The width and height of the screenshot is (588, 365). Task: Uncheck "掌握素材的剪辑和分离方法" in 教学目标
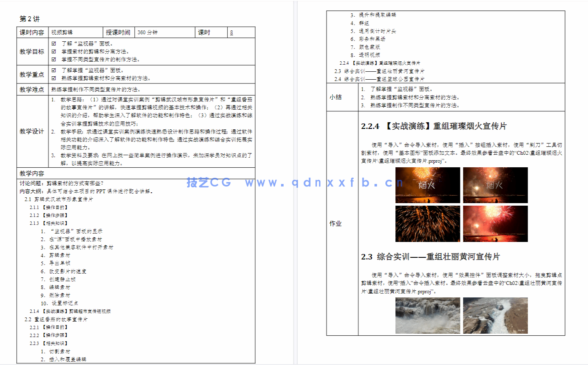click(53, 51)
